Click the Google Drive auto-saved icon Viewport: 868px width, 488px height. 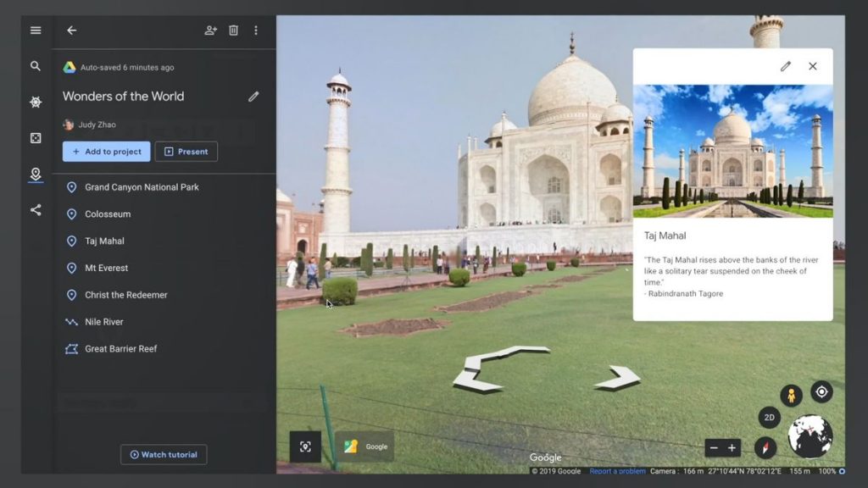tap(70, 68)
